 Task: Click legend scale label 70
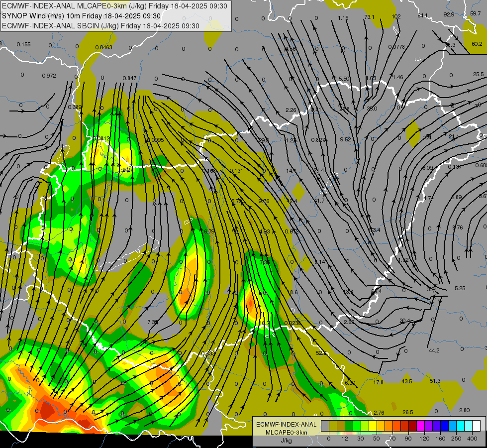click(x=392, y=439)
